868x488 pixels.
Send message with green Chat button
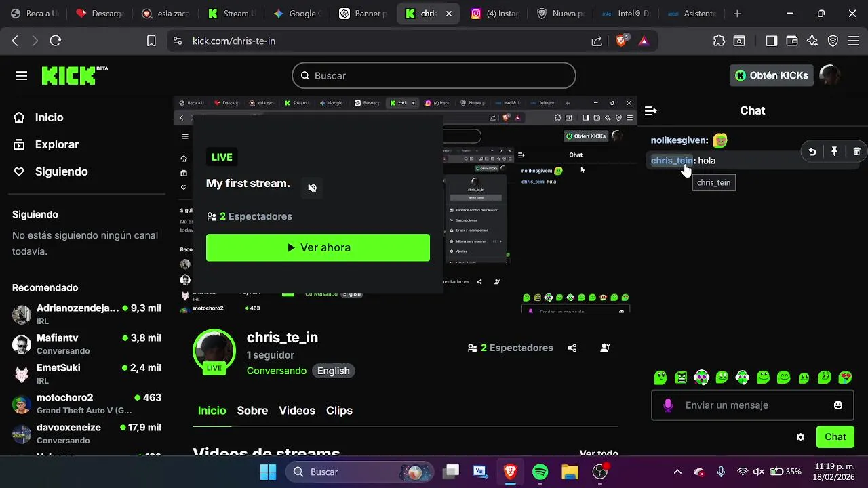click(x=835, y=437)
